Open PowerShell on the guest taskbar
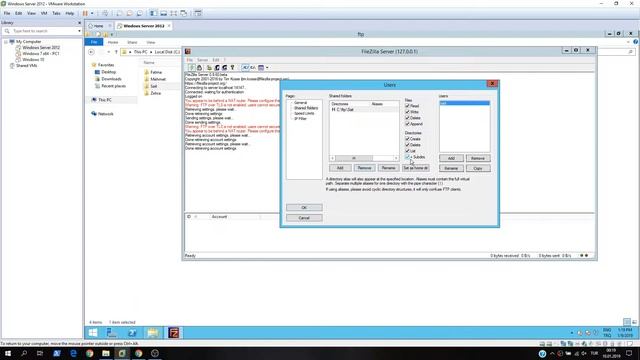 tap(132, 333)
